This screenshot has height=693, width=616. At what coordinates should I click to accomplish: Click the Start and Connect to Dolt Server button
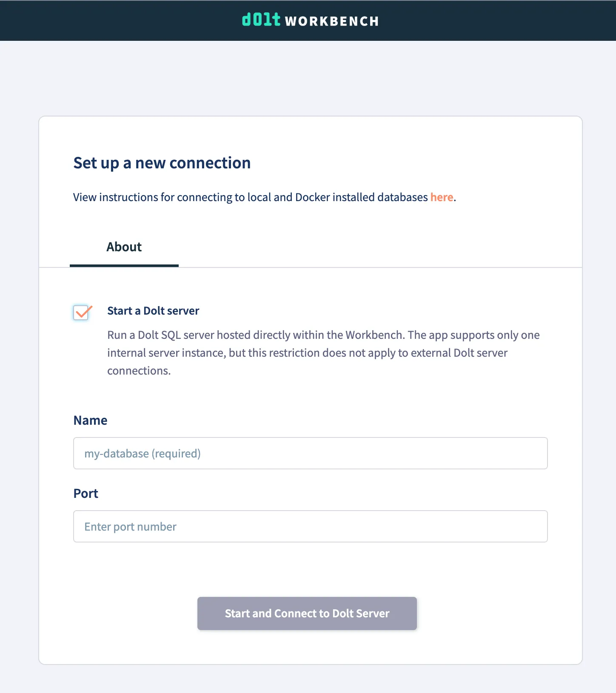click(307, 613)
